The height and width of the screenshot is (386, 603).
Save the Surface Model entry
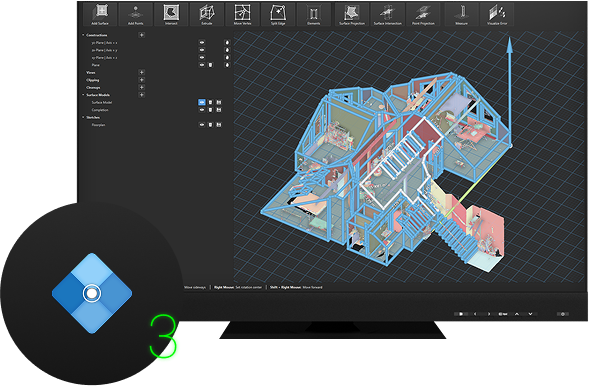(x=219, y=102)
